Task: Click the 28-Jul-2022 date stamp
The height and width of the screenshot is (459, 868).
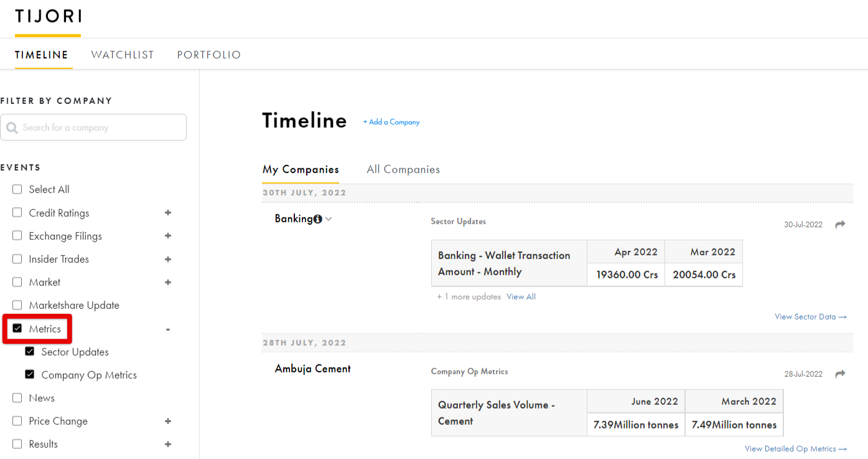Action: coord(803,374)
